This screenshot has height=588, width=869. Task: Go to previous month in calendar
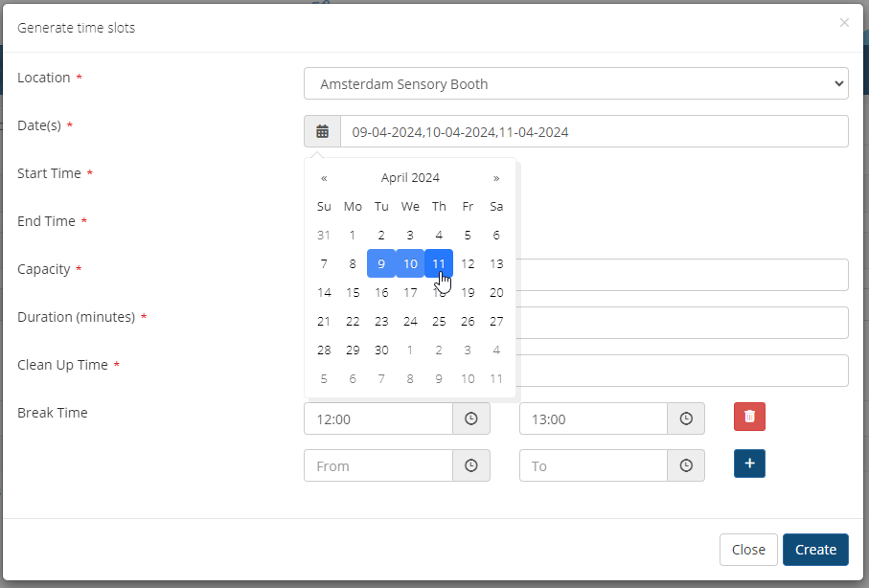(324, 178)
